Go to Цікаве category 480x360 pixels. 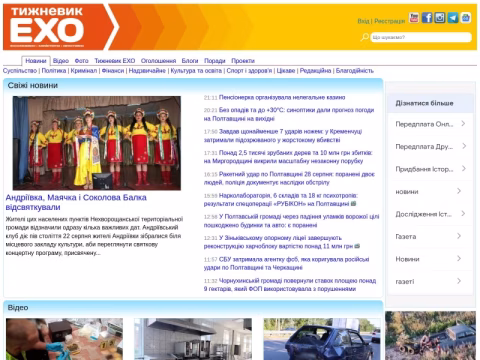tap(286, 71)
